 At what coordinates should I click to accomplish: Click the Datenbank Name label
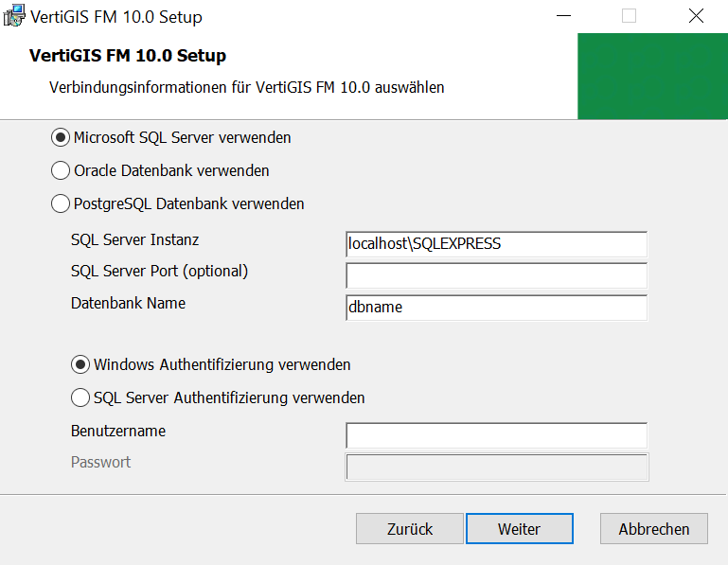click(x=128, y=303)
